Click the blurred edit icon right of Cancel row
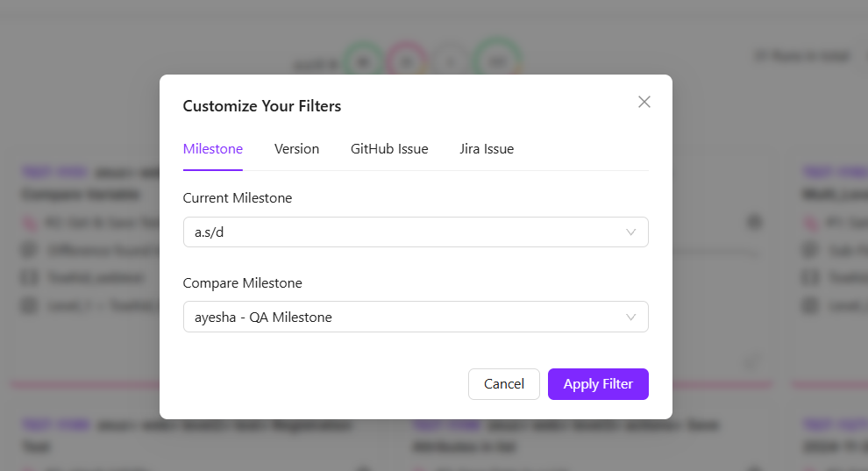Image resolution: width=868 pixels, height=471 pixels. tap(751, 361)
